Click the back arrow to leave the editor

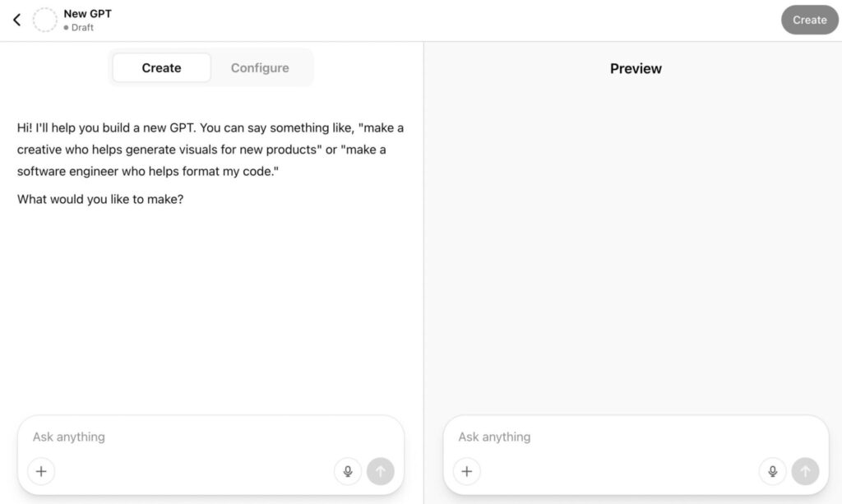pos(16,20)
